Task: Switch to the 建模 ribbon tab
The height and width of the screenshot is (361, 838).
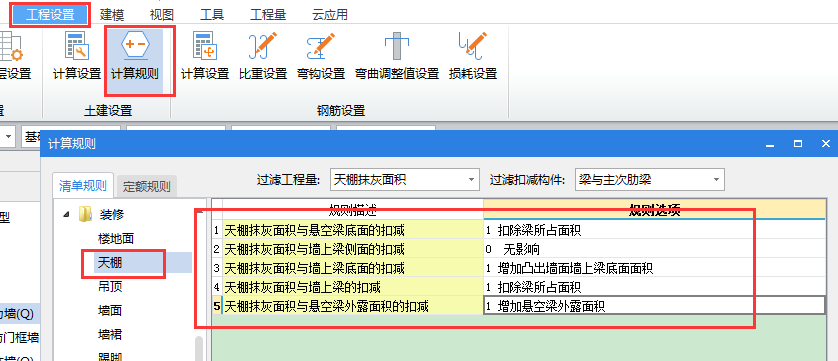Action: click(112, 15)
